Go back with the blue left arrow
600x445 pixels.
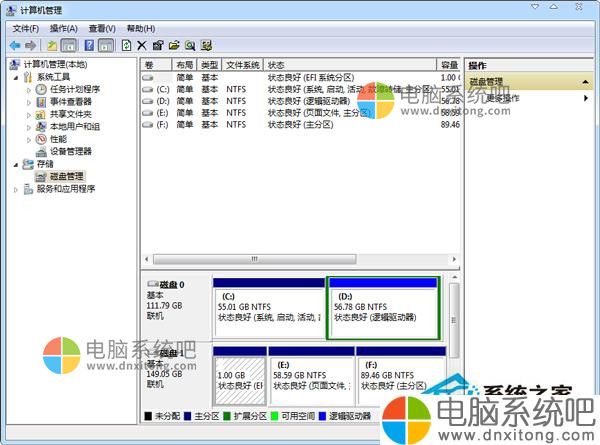tap(15, 46)
